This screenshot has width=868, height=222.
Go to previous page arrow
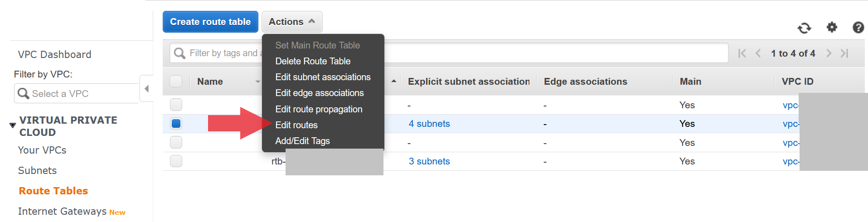tap(758, 53)
